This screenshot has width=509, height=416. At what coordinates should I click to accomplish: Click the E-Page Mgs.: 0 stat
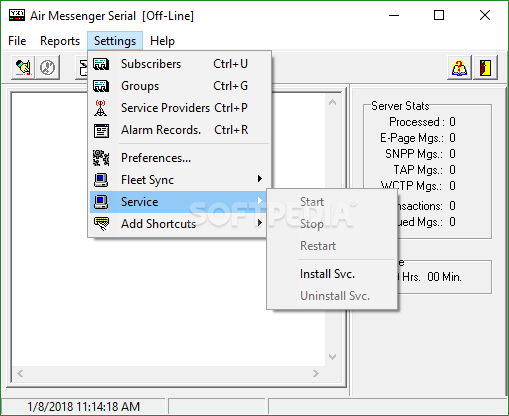(x=418, y=138)
